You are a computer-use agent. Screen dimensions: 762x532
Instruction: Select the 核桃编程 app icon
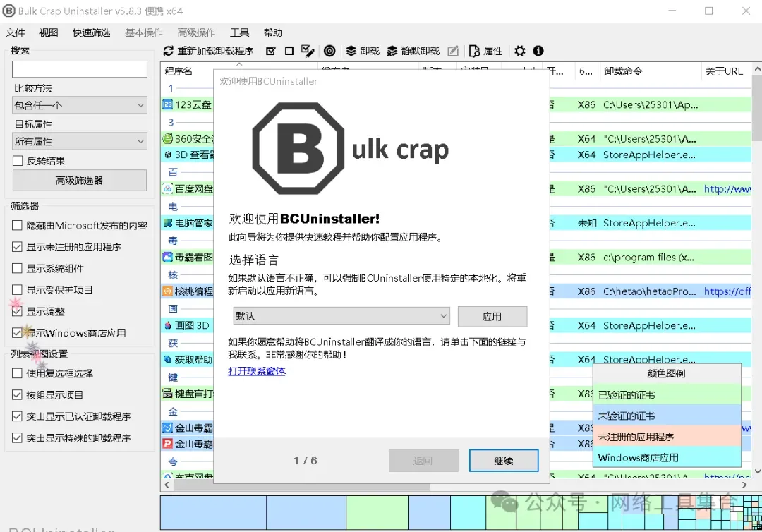pyautogui.click(x=168, y=291)
